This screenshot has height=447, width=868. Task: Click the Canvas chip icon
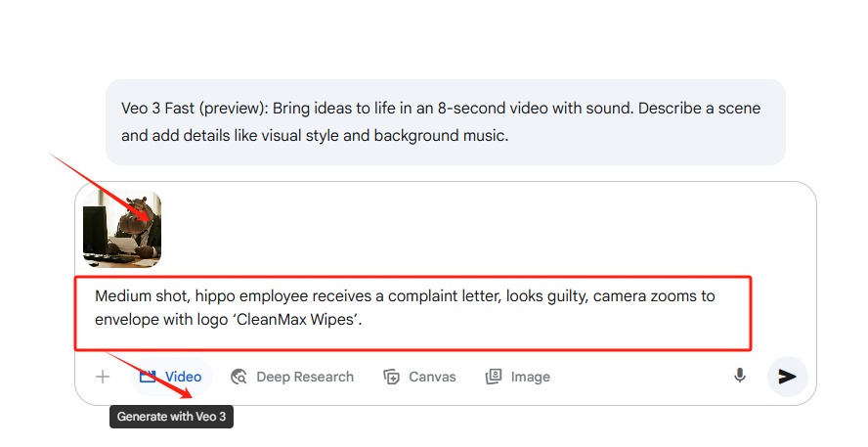click(392, 377)
